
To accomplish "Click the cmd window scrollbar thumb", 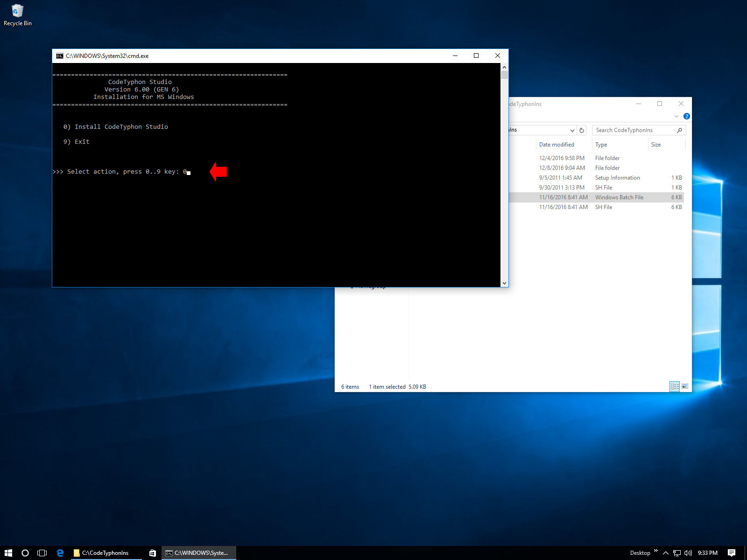I will tap(504, 75).
